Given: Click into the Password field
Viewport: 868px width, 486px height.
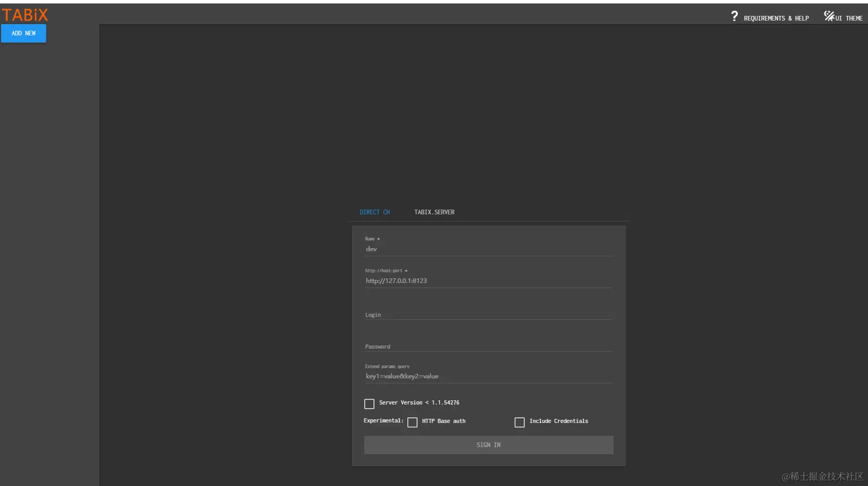Looking at the screenshot, I should [x=488, y=346].
